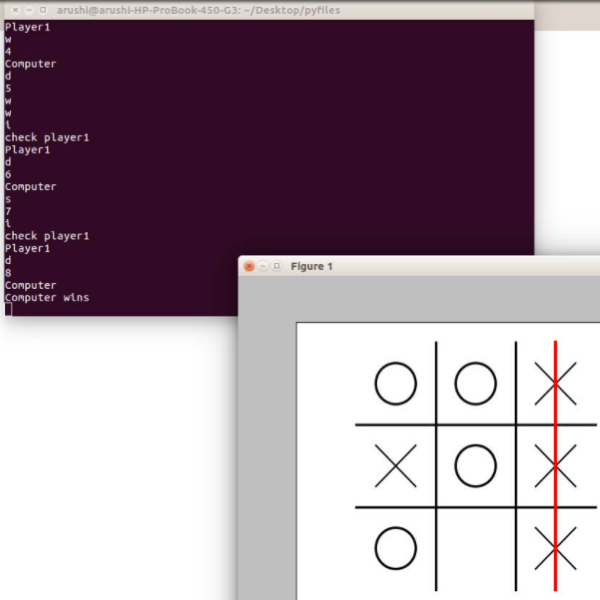
Task: Click the empty bottom-middle board cell
Action: pyautogui.click(x=476, y=548)
